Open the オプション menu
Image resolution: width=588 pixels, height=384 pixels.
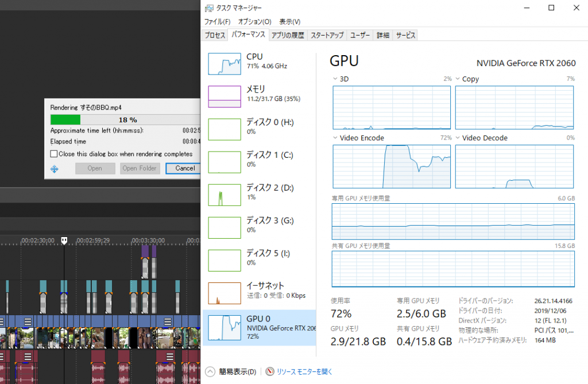253,21
